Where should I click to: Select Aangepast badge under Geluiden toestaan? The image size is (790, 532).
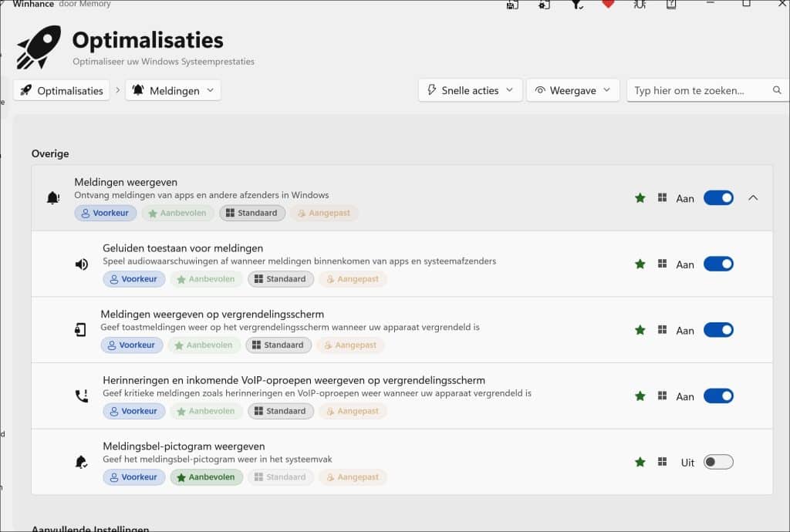[x=353, y=279]
